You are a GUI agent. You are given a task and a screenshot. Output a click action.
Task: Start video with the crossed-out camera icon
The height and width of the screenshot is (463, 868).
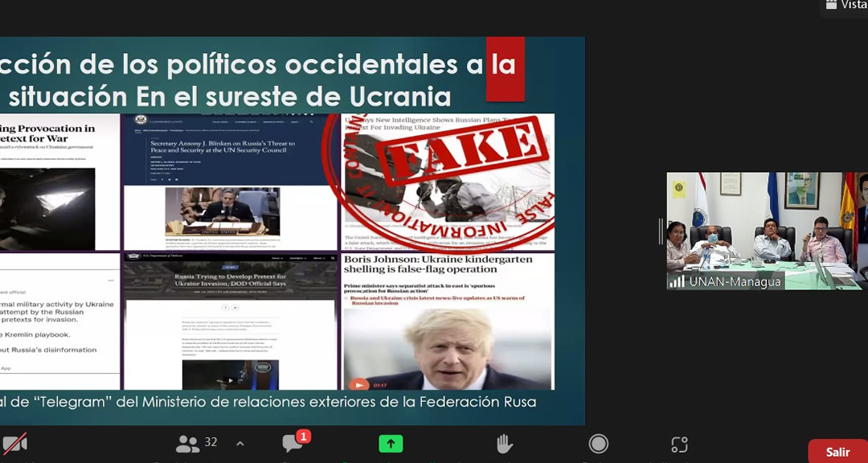14,443
